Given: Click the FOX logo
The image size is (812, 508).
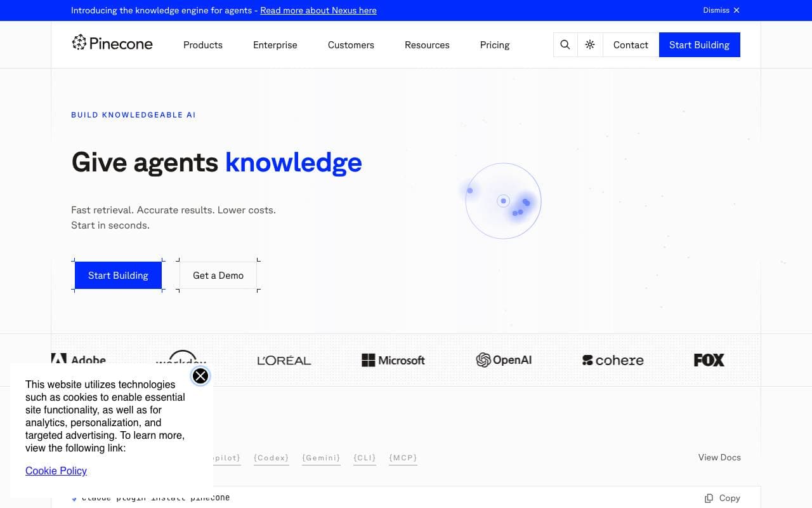Looking at the screenshot, I should [x=709, y=360].
